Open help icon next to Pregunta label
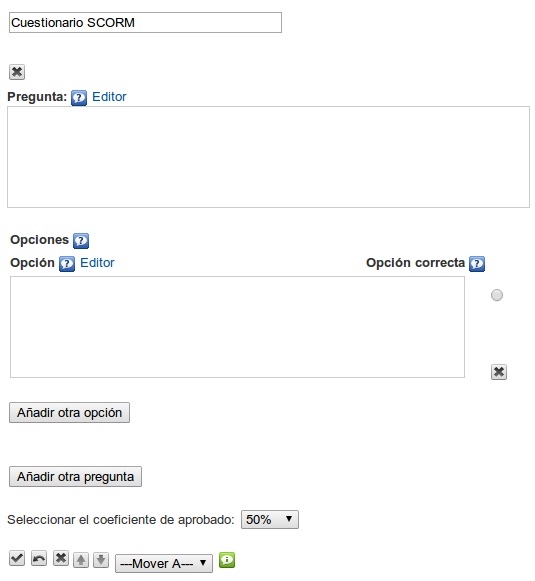The width and height of the screenshot is (535, 581). pos(79,98)
